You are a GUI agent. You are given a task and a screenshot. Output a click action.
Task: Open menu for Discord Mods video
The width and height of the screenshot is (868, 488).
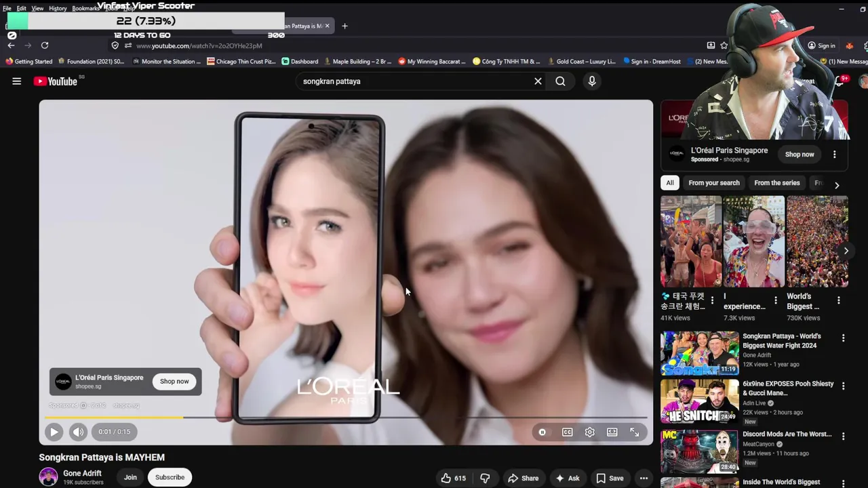point(844,436)
